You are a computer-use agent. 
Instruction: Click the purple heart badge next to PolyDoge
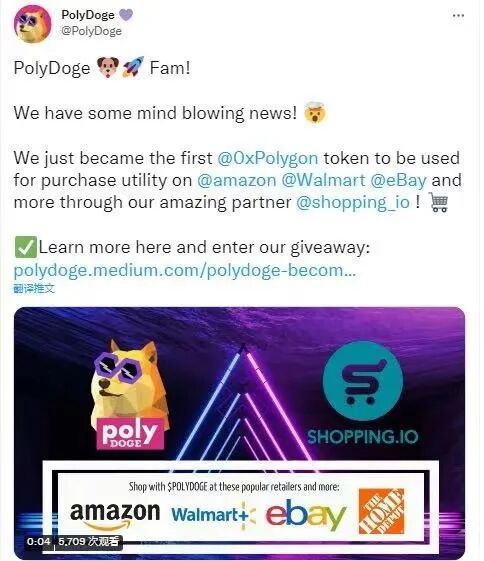click(126, 15)
